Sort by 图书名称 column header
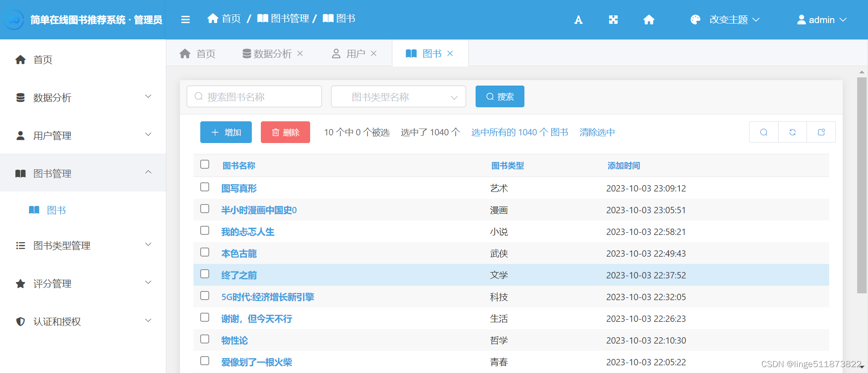The image size is (868, 373). (239, 166)
